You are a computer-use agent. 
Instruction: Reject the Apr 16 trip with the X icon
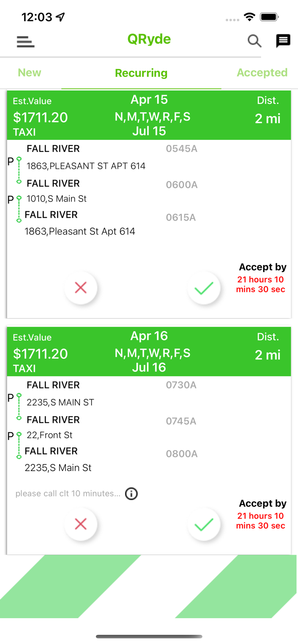click(x=81, y=524)
